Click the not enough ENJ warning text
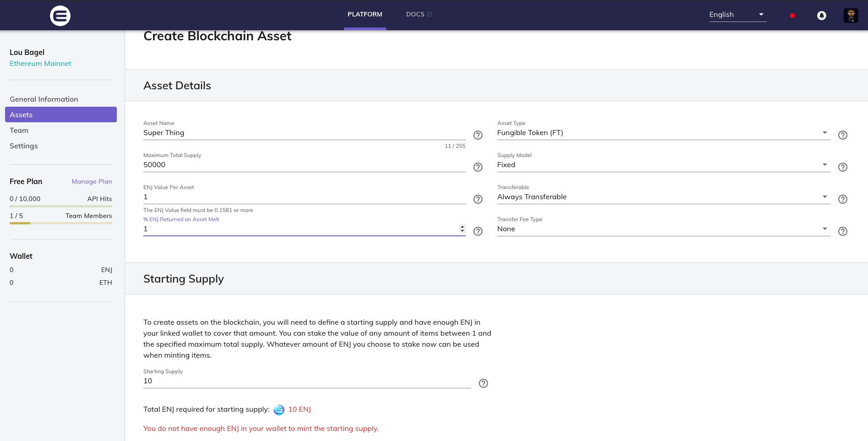 (x=261, y=429)
